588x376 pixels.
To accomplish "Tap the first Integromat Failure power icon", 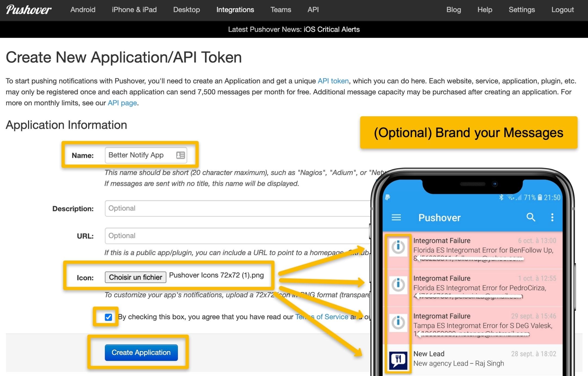I will click(x=398, y=247).
